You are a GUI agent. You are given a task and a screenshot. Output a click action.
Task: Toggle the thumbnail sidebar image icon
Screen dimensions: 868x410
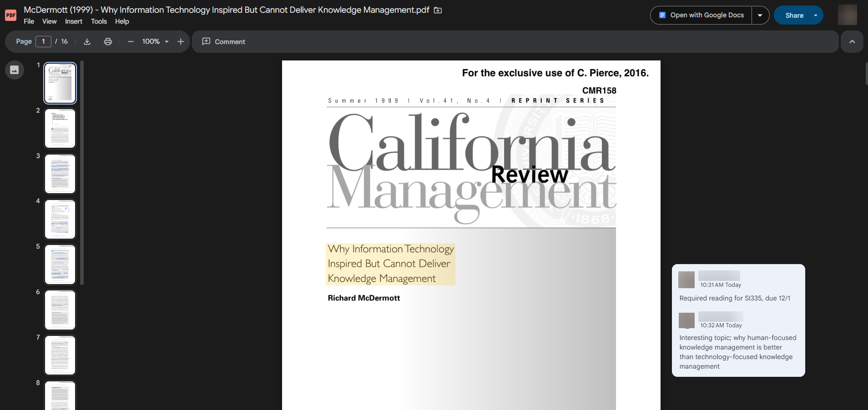(15, 70)
